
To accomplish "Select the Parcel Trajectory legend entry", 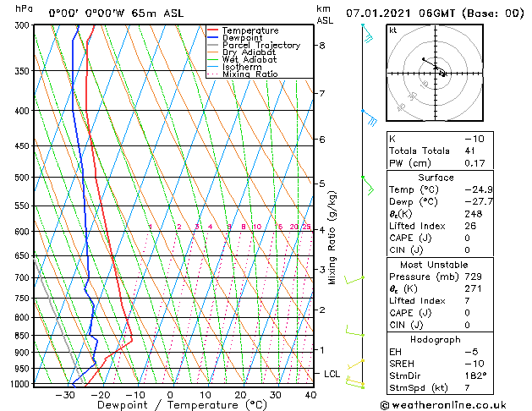I will pos(261,46).
